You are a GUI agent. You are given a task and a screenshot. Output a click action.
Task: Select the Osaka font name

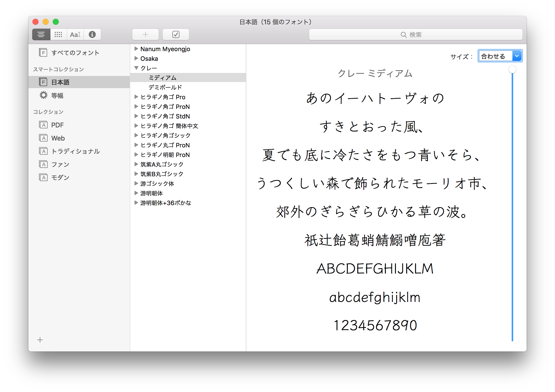click(149, 58)
